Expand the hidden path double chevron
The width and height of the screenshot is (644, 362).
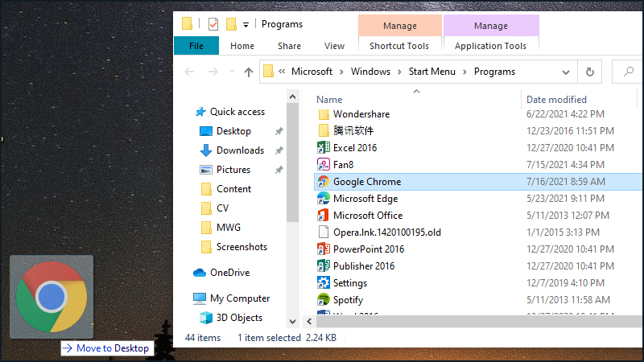[x=282, y=72]
